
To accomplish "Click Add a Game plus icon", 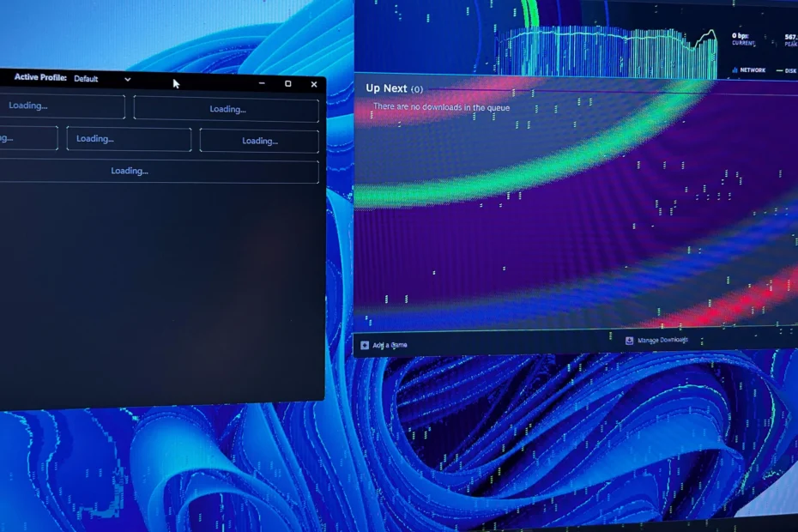I will [365, 345].
